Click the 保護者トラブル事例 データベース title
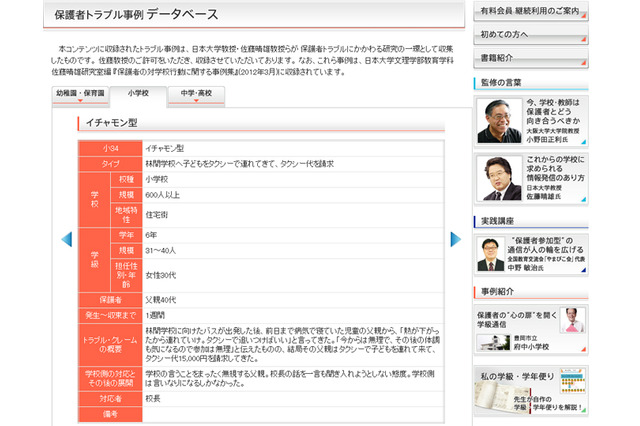The width and height of the screenshot is (640, 426). click(136, 15)
